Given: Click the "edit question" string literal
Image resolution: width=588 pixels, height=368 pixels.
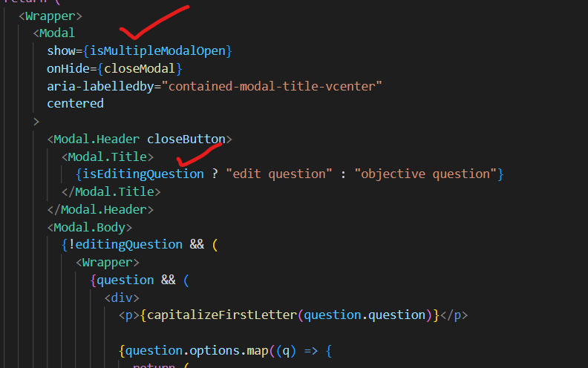Looking at the screenshot, I should pos(279,174).
